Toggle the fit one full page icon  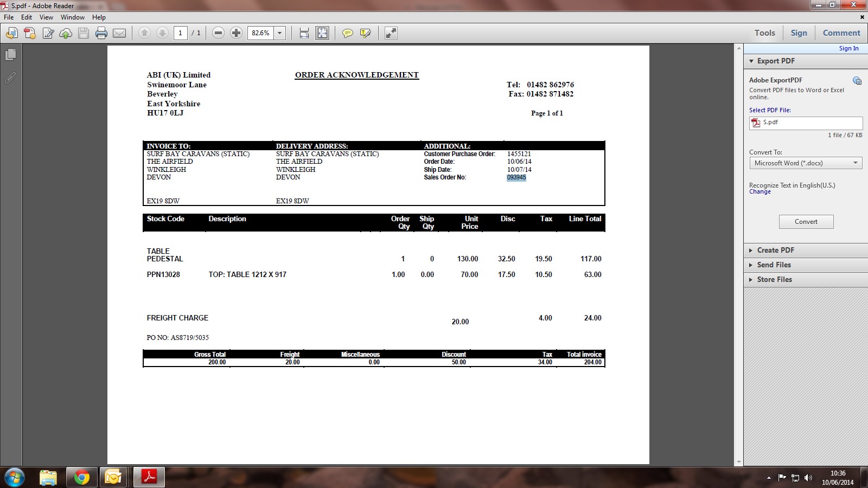(x=322, y=33)
